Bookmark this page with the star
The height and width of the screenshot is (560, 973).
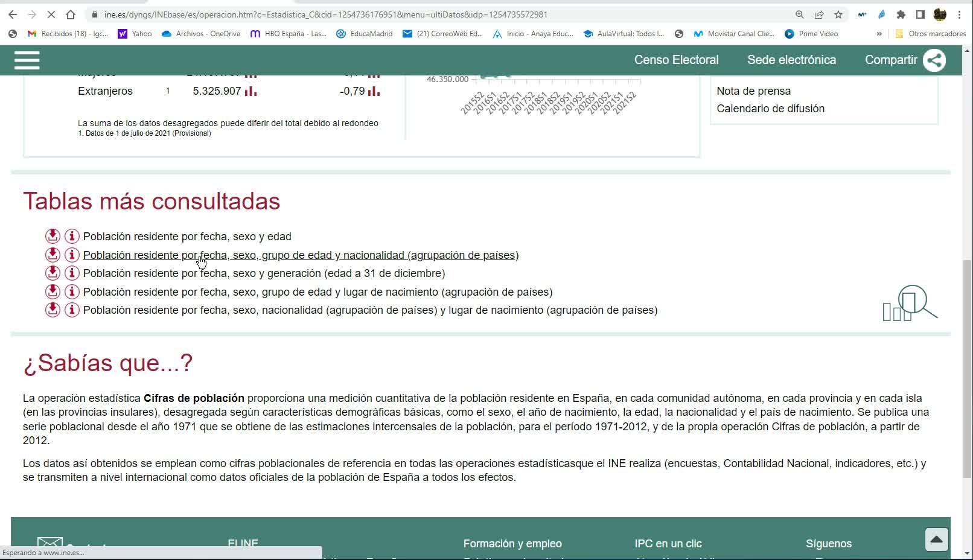838,14
